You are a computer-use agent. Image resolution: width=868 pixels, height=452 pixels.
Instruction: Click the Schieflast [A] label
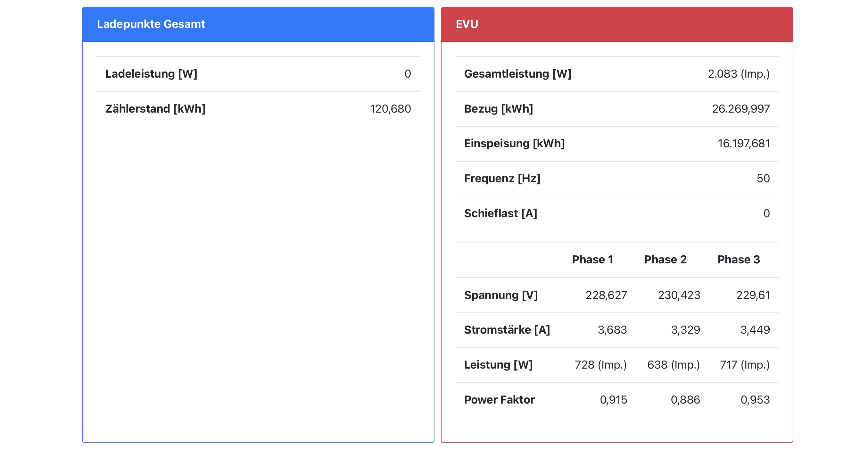tap(500, 213)
